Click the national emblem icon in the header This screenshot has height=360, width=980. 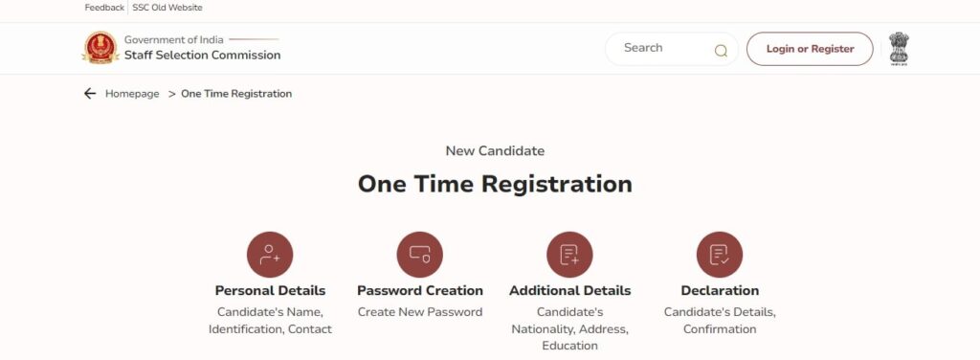coord(899,49)
